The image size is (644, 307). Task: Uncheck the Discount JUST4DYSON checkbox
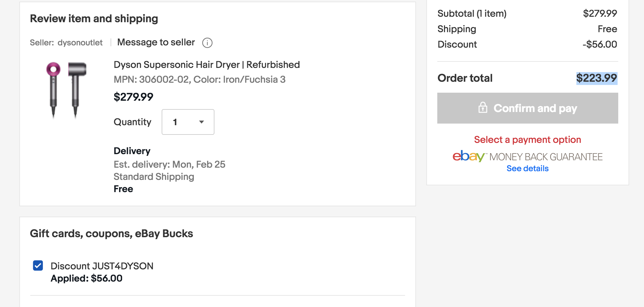pos(38,265)
